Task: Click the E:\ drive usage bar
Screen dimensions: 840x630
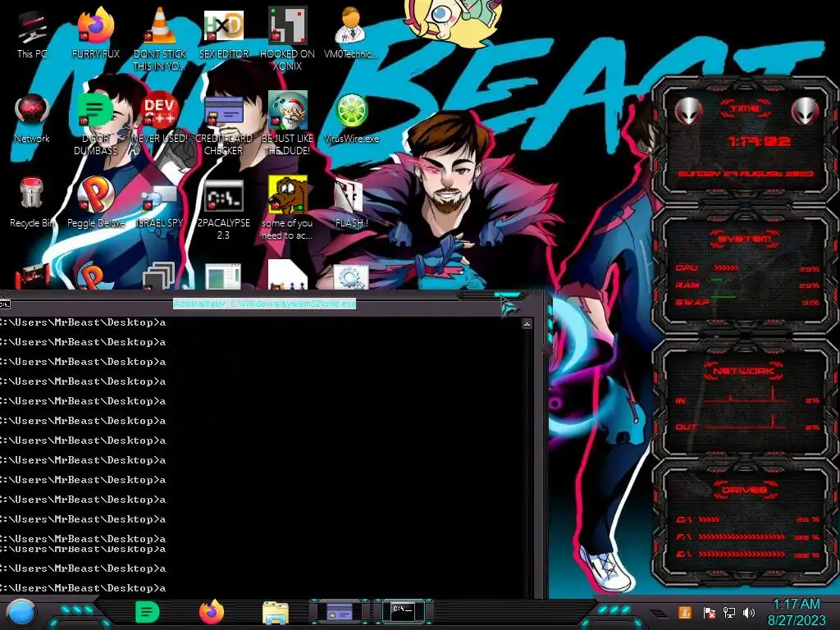Action: [742, 555]
